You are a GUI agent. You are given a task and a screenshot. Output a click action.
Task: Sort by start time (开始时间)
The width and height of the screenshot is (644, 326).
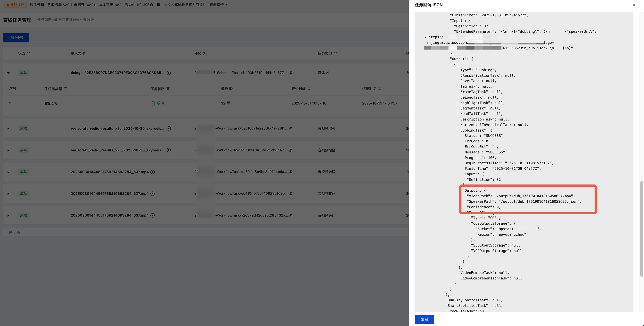[309, 89]
